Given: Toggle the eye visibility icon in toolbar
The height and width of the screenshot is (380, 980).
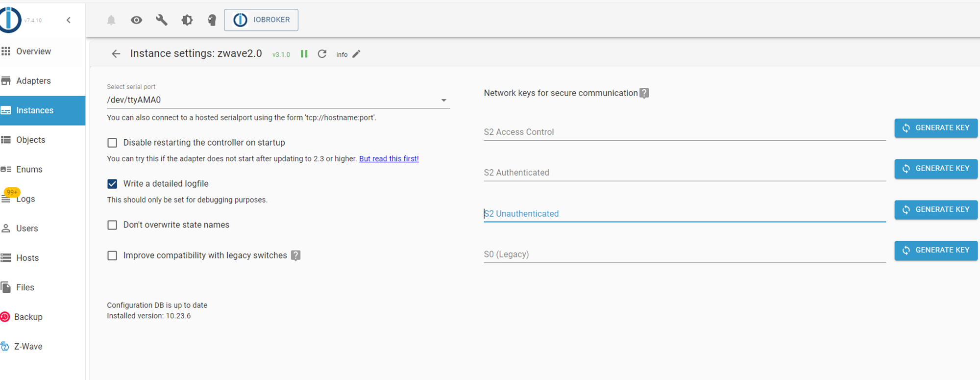Looking at the screenshot, I should coord(137,20).
